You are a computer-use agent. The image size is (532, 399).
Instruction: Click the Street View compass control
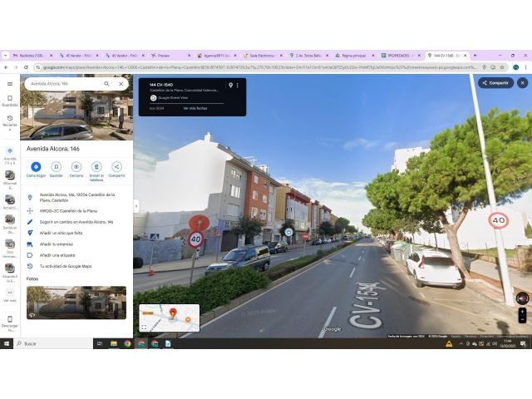(x=523, y=298)
